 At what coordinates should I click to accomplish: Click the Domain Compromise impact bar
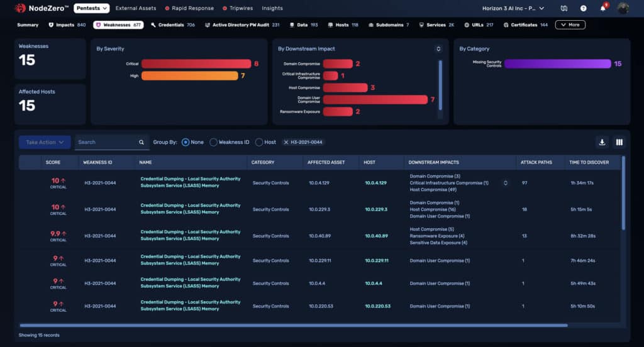(338, 63)
